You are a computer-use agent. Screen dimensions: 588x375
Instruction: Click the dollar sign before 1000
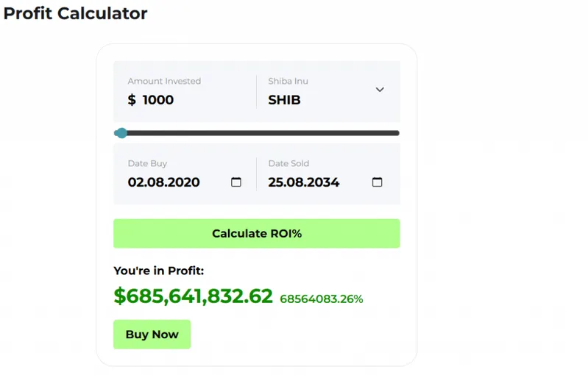132,100
